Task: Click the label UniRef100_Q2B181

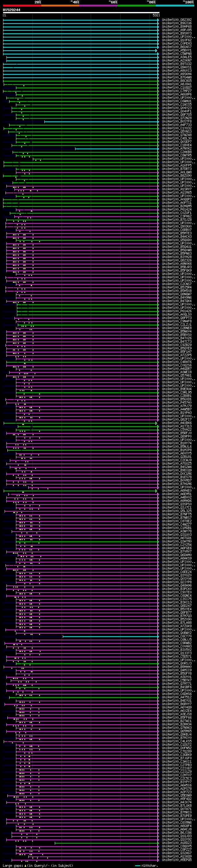Action: pyautogui.click(x=177, y=457)
